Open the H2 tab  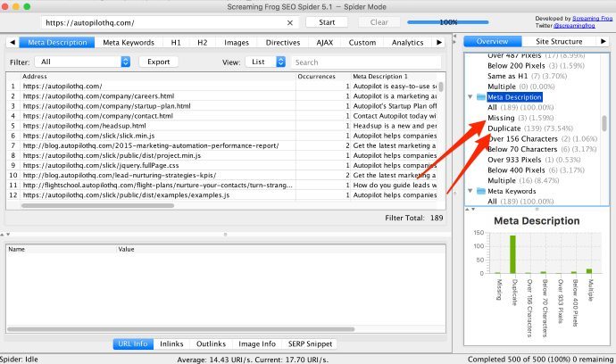tap(202, 43)
